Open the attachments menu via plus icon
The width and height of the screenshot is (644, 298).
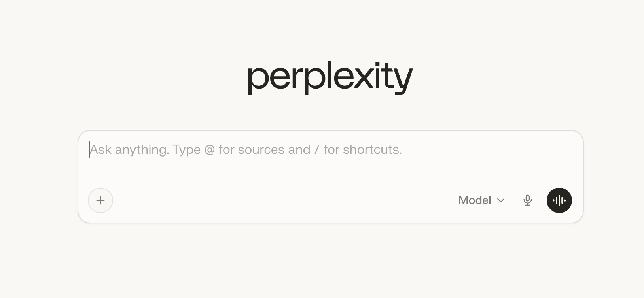tap(100, 200)
